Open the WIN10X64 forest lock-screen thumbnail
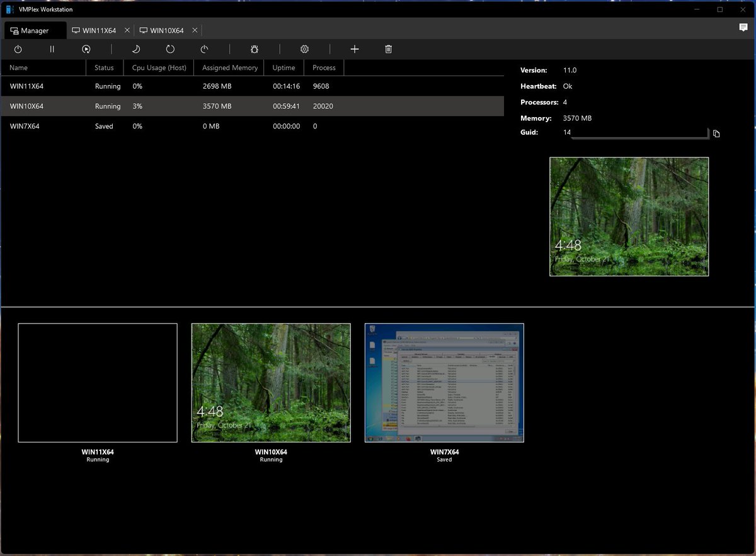The height and width of the screenshot is (556, 756). (271, 383)
